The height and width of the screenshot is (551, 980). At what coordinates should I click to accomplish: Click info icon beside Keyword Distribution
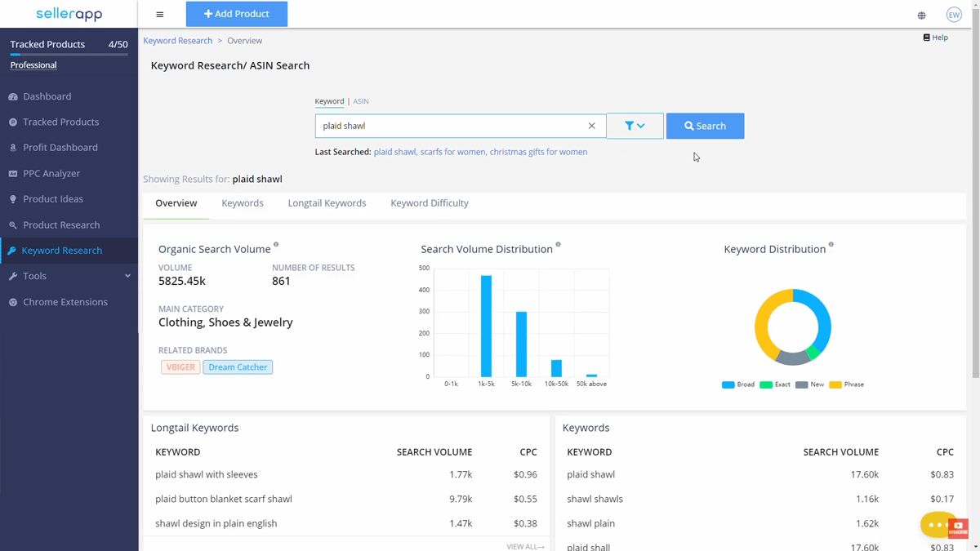pyautogui.click(x=831, y=245)
